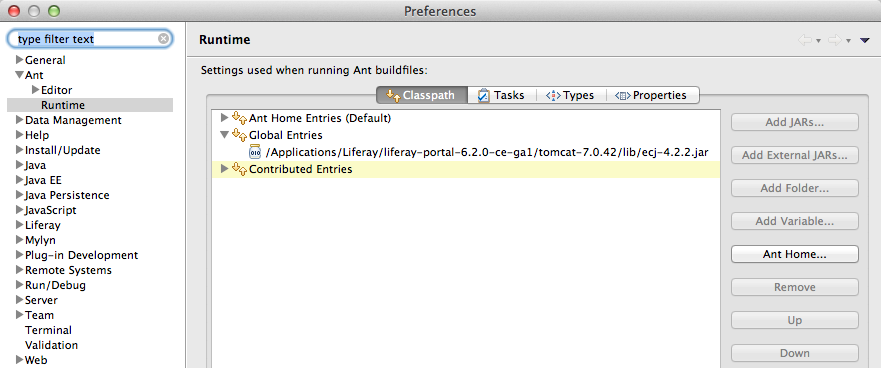
Task: Collapse the Ant category in sidebar
Action: [20, 75]
